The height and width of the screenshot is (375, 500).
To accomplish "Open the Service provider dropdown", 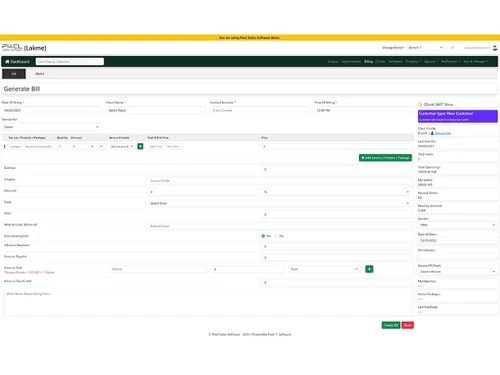I will point(122,146).
